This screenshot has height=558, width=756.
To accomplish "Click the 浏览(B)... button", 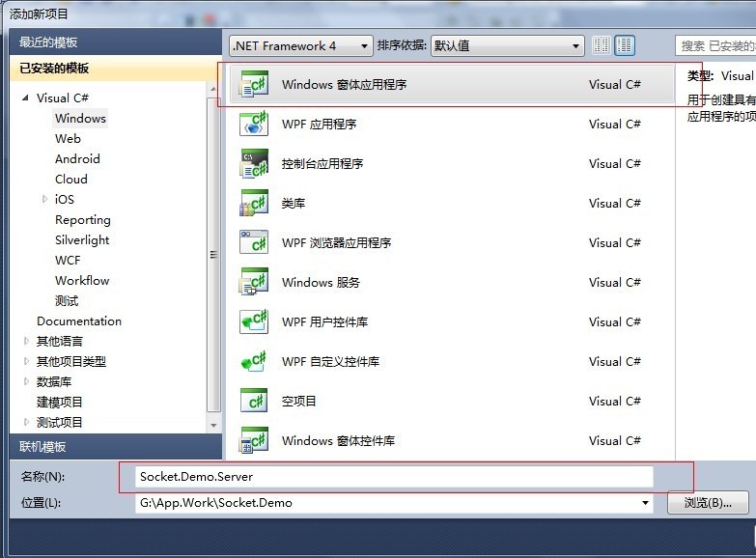I will tap(708, 503).
